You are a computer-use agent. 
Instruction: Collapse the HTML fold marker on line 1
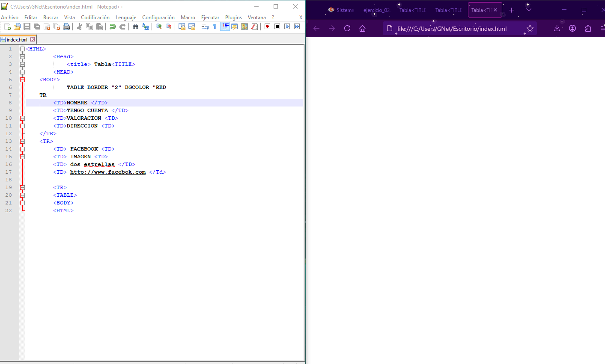[22, 49]
